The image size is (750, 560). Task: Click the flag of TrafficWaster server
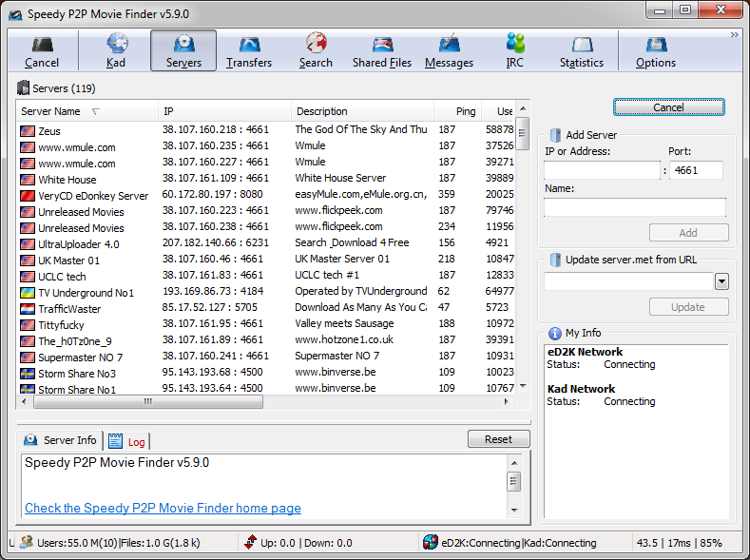tap(28, 309)
